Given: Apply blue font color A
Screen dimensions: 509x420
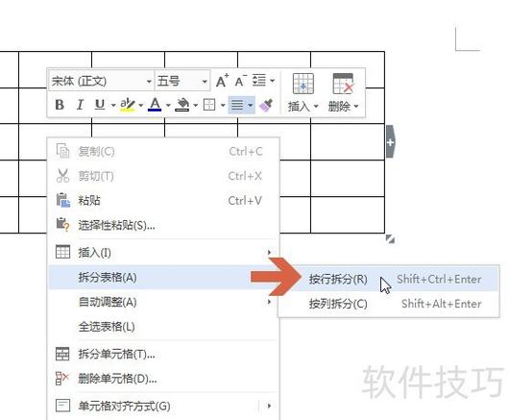Looking at the screenshot, I should pos(155,105).
